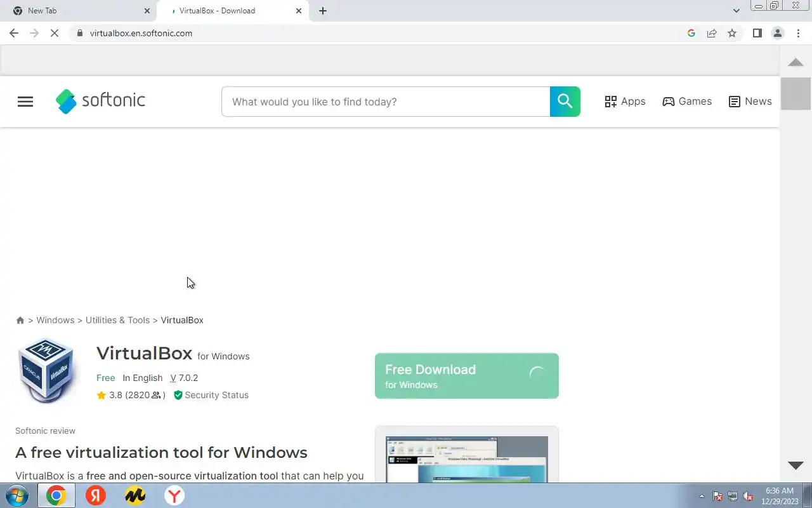
Task: Open the Apps section
Action: (x=625, y=102)
